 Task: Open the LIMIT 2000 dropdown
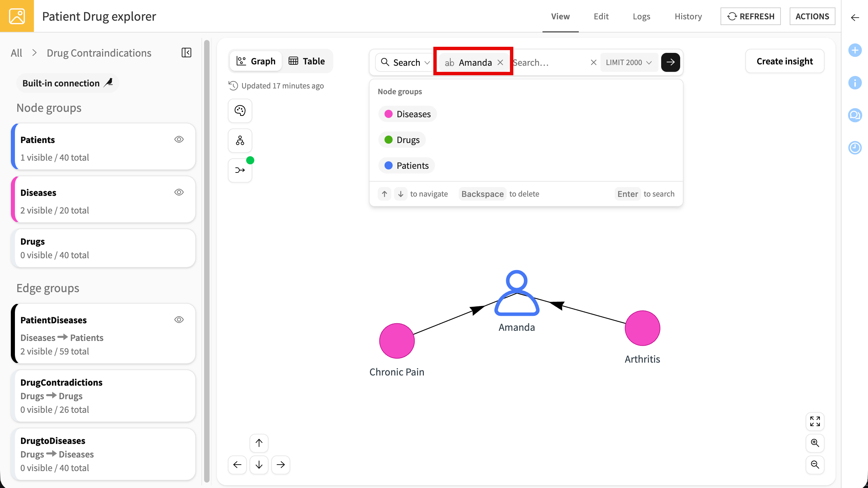tap(629, 62)
